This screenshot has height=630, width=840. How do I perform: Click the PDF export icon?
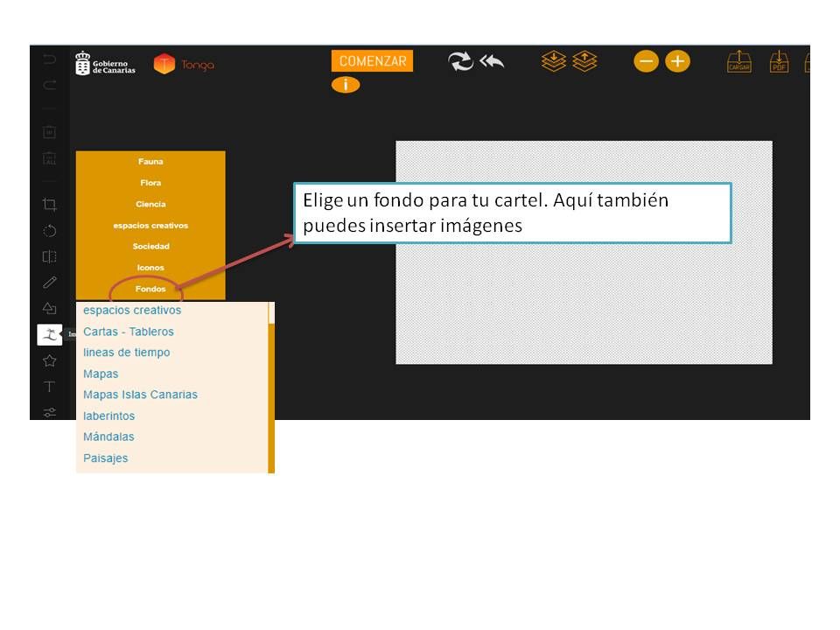[779, 62]
